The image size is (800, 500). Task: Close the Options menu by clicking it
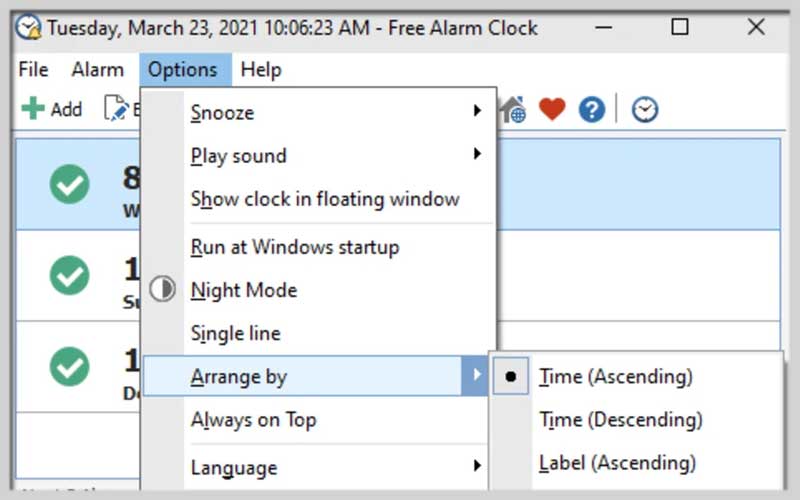pos(185,69)
